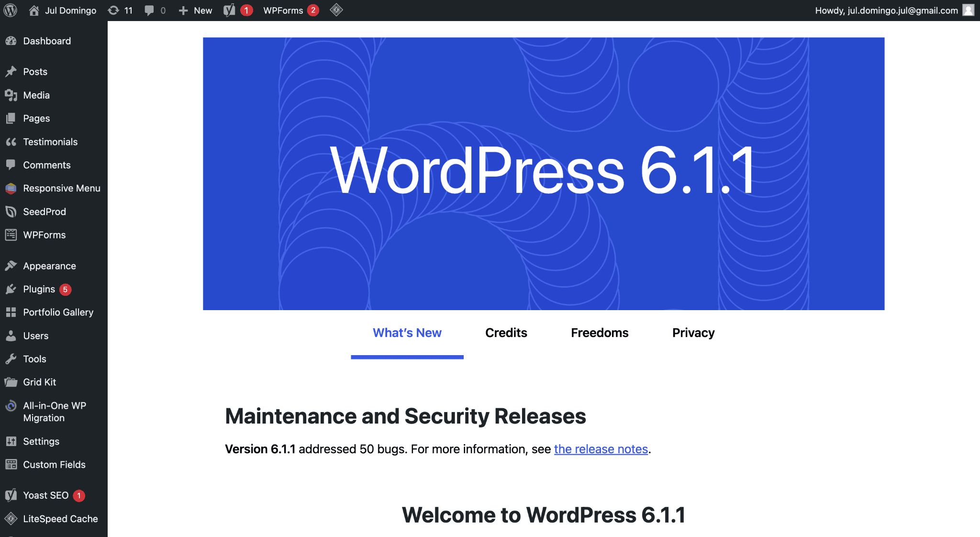
Task: Click the Appearance paintbrush icon
Action: 11,266
